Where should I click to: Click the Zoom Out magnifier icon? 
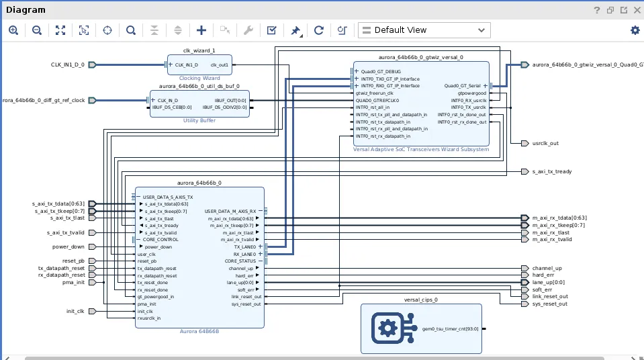(x=37, y=30)
